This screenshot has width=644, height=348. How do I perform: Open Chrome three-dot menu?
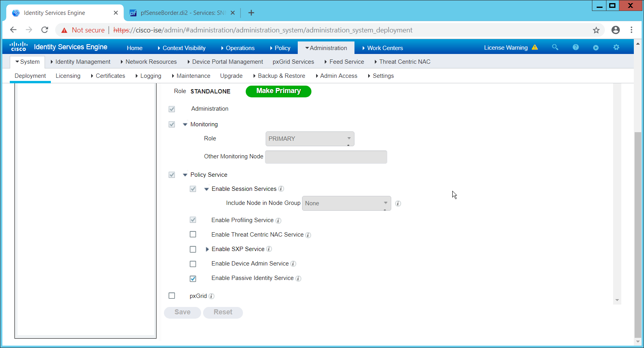(631, 30)
